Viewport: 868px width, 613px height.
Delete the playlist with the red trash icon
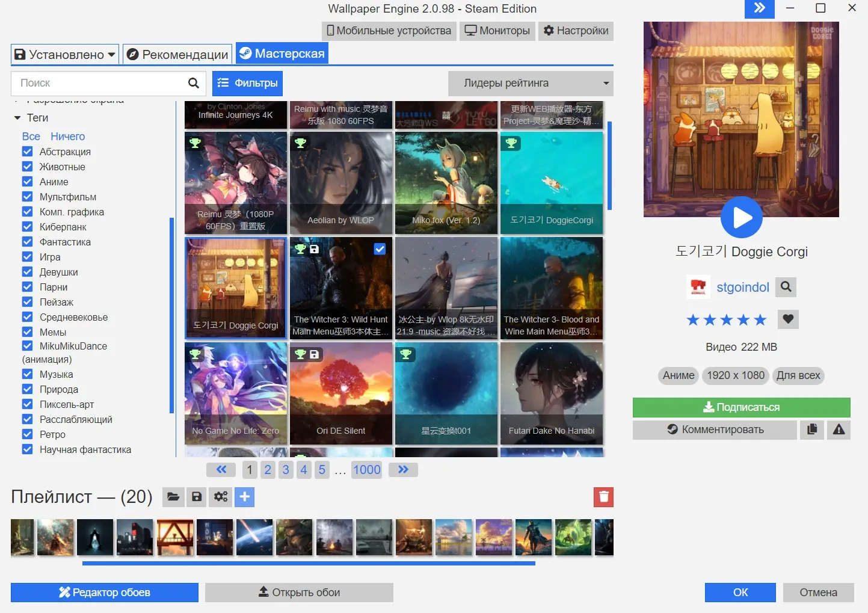coord(603,497)
